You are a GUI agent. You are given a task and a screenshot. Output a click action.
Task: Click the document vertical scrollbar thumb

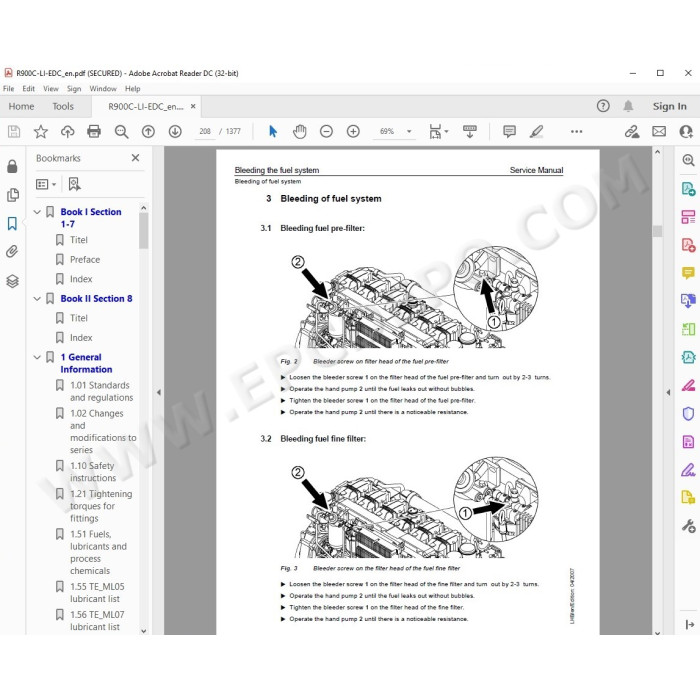click(657, 231)
